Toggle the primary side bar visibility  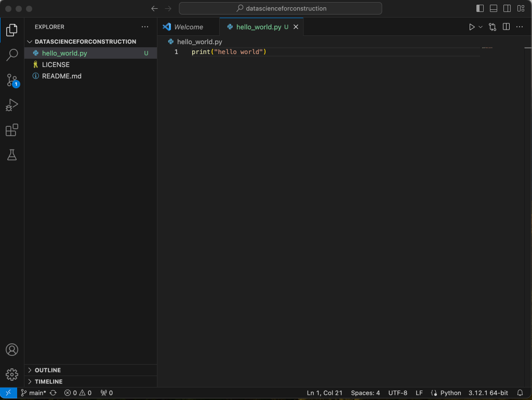pos(480,8)
